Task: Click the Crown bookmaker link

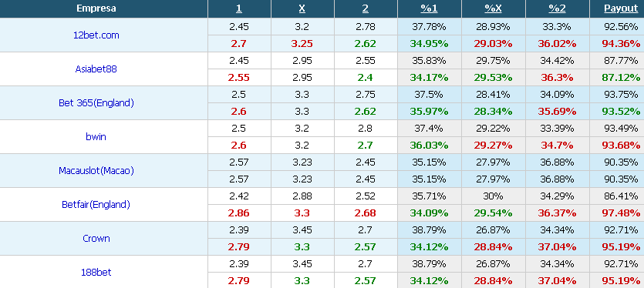Action: coord(96,239)
